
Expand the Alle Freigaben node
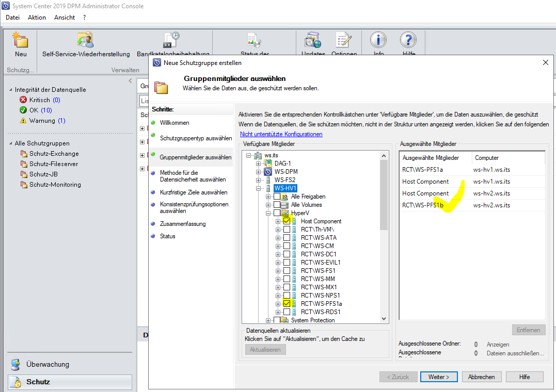click(268, 196)
